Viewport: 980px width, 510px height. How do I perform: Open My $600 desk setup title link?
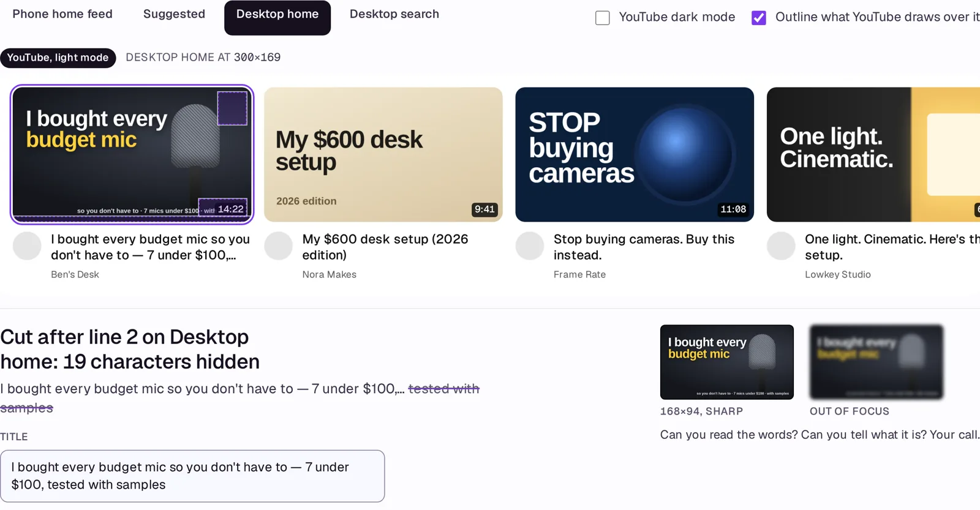385,247
